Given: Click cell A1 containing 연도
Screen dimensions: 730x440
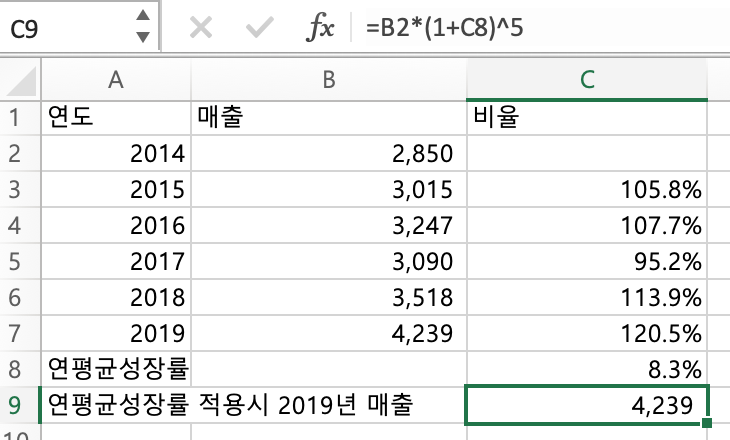Looking at the screenshot, I should click(116, 117).
